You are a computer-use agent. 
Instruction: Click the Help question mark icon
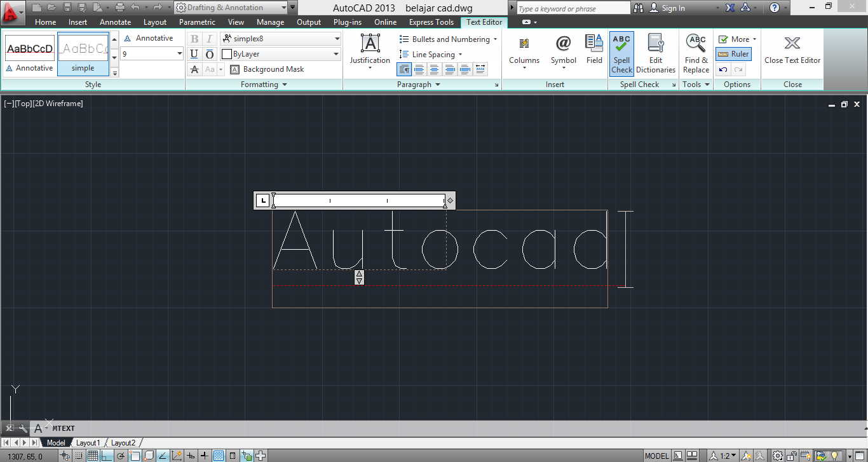tap(774, 8)
